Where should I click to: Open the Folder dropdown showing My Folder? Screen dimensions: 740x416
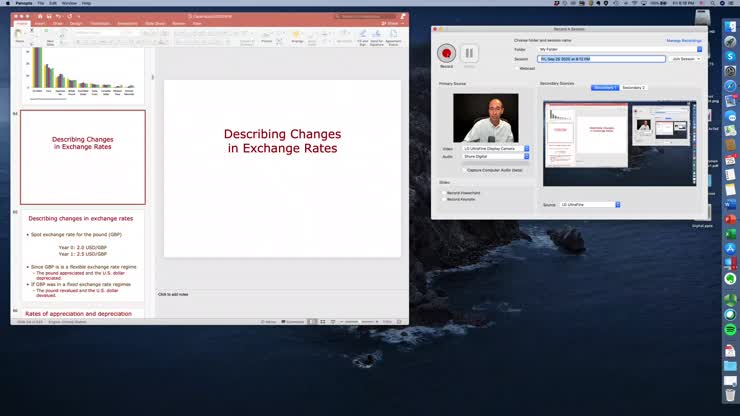click(620, 49)
